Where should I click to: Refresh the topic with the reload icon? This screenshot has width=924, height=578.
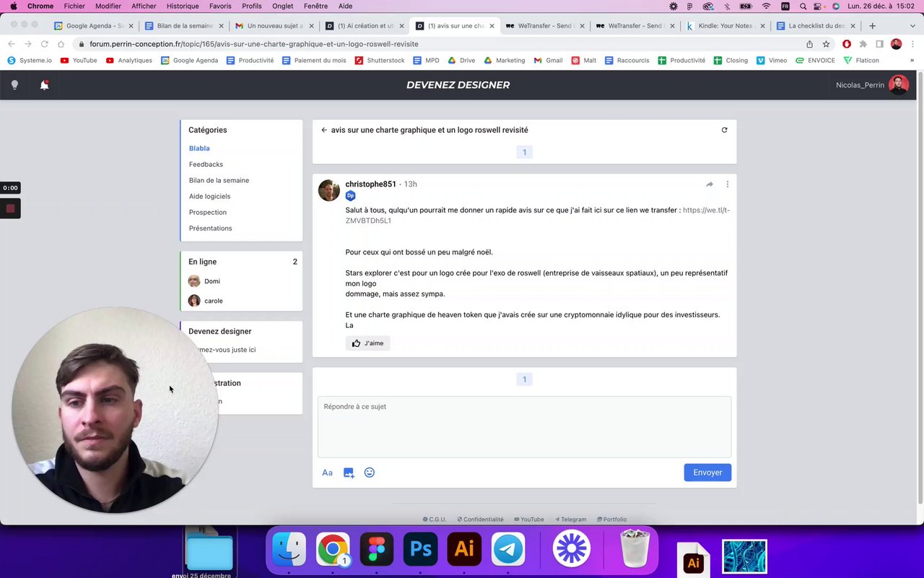tap(724, 130)
